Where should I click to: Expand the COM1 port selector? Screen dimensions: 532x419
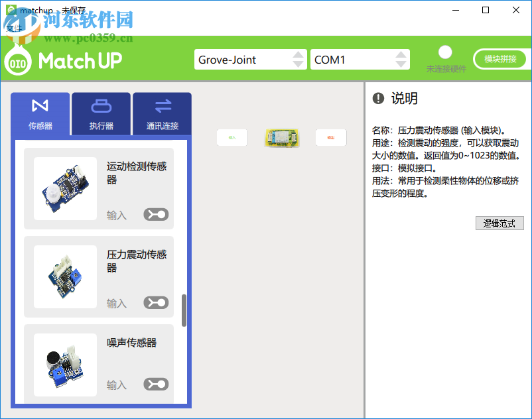coord(360,59)
